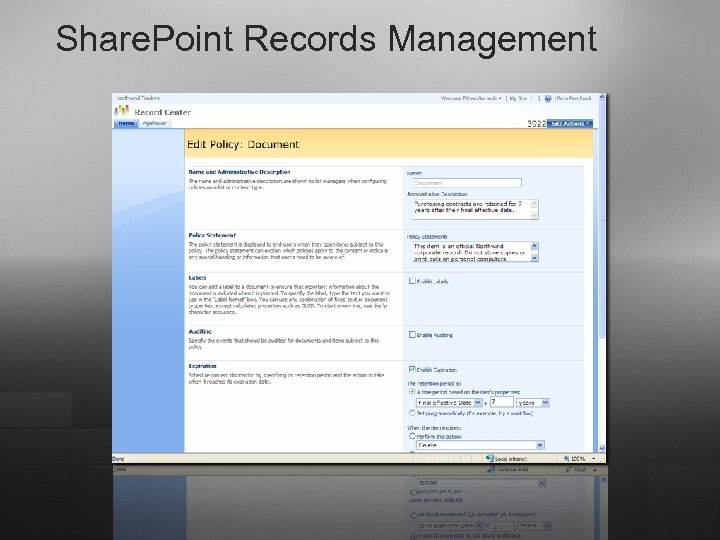Click the Record Center site logo icon
Viewport: 720px width, 540px height.
tap(122, 111)
